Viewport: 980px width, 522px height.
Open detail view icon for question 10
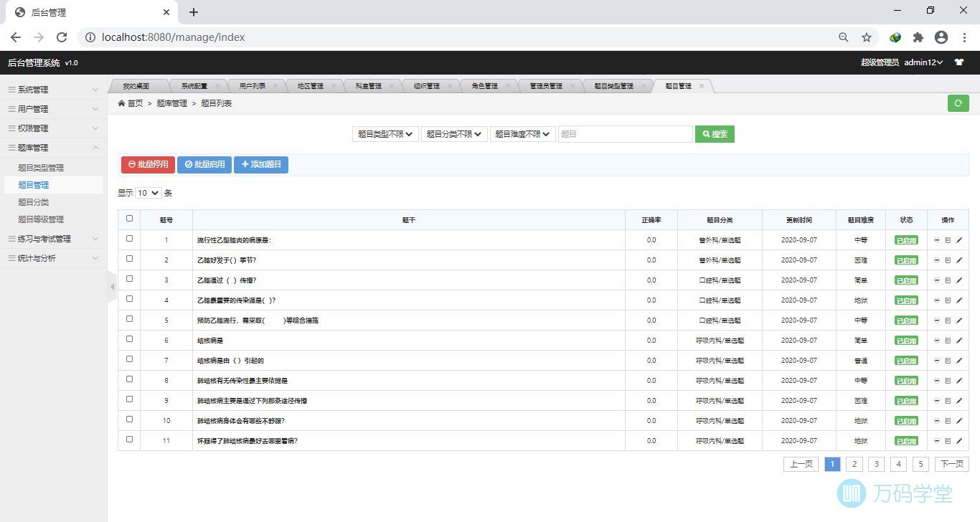pos(948,421)
